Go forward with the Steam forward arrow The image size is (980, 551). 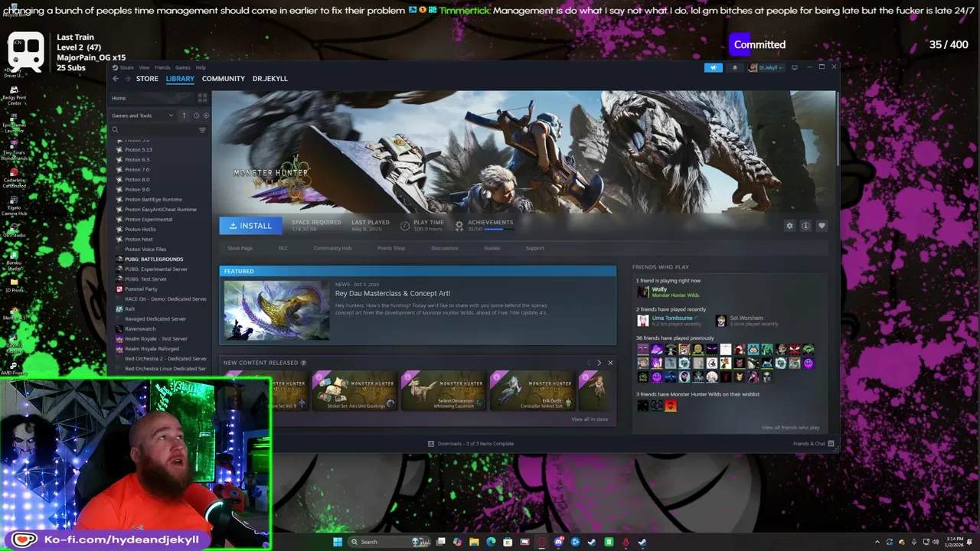click(x=127, y=79)
